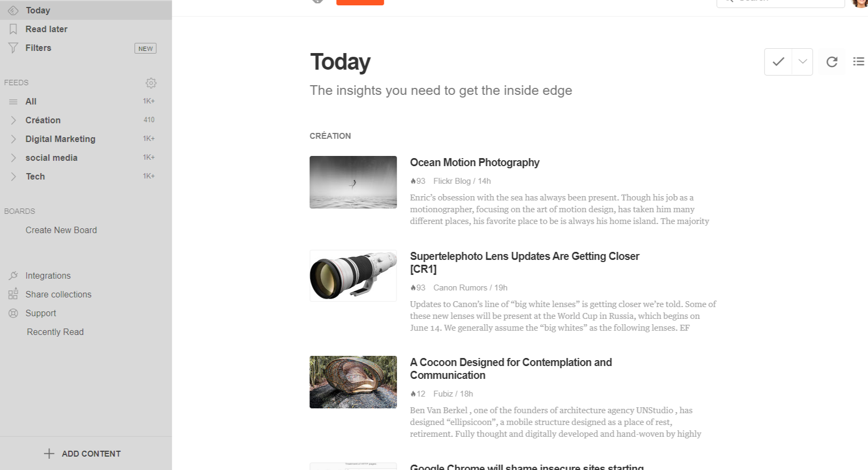Image resolution: width=868 pixels, height=470 pixels.
Task: Click the Read later bookmark icon
Action: [x=13, y=29]
